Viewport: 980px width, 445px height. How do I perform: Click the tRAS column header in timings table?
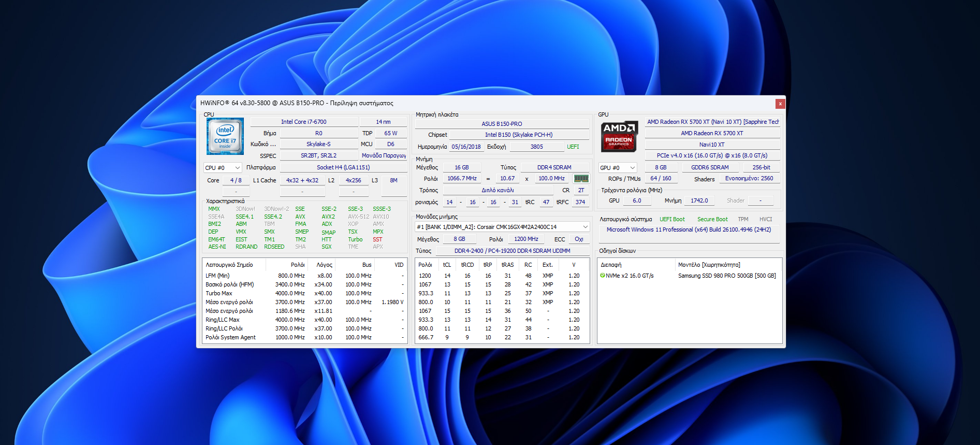point(507,265)
